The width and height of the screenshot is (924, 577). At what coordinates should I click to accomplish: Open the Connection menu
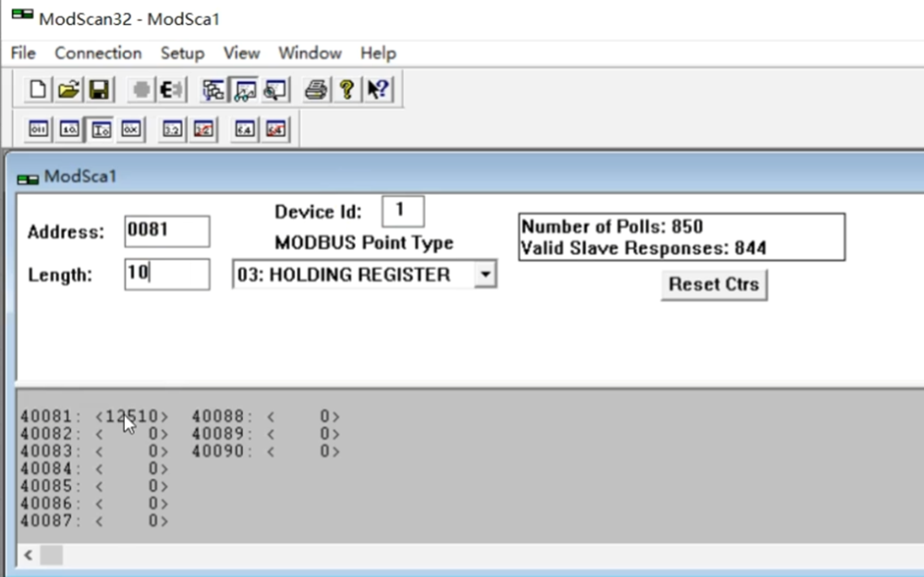[x=98, y=53]
